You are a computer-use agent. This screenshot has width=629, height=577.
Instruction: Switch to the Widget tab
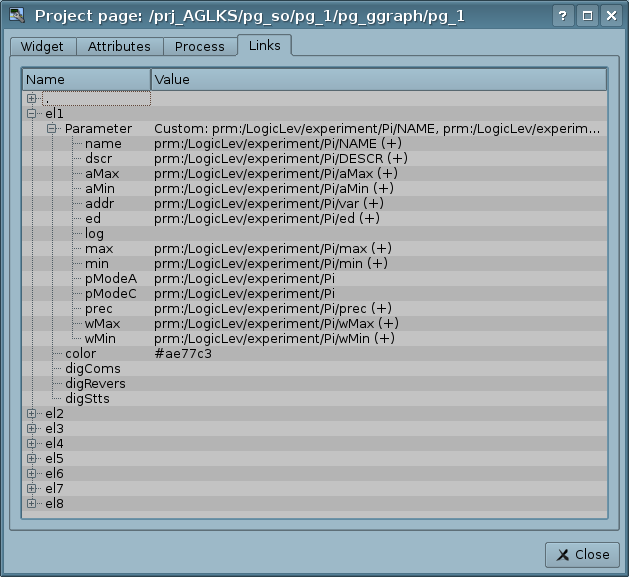coord(42,47)
